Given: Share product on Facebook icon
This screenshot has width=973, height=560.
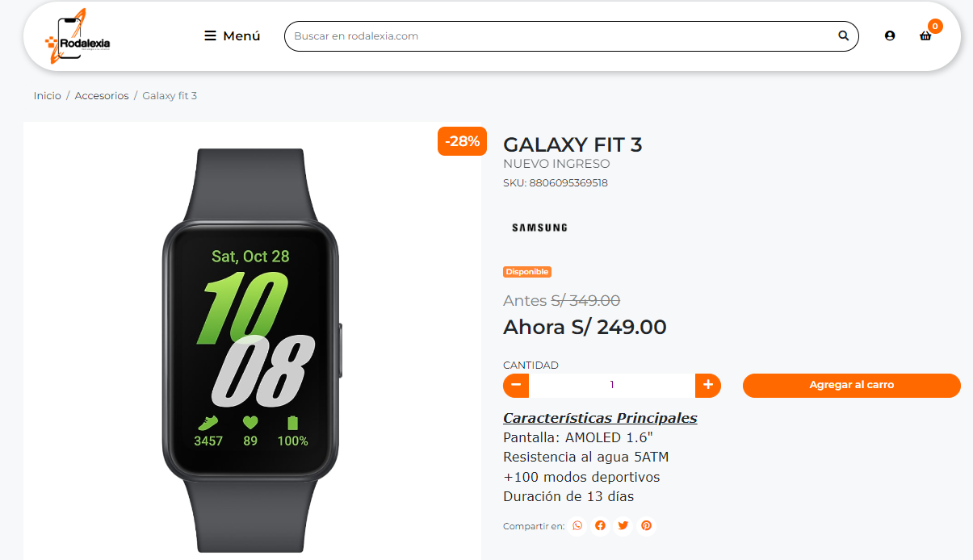Looking at the screenshot, I should (600, 526).
